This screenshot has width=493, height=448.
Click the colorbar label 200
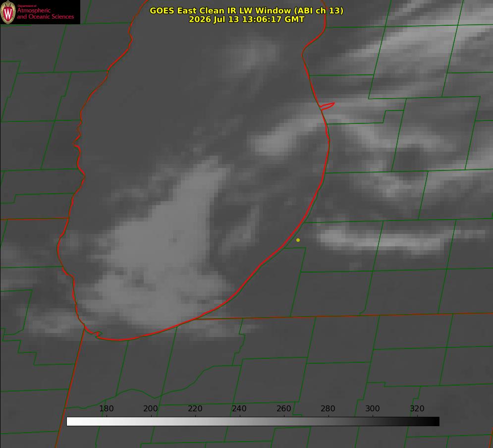coord(151,408)
